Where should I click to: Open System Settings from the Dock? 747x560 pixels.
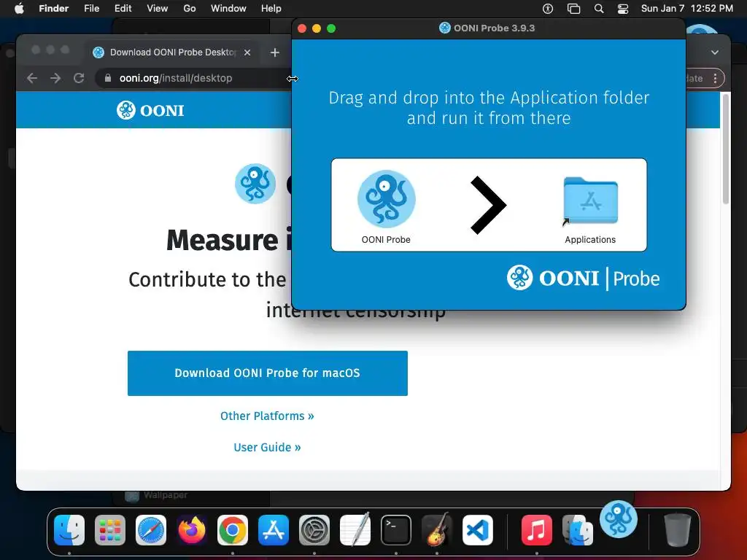tap(314, 530)
